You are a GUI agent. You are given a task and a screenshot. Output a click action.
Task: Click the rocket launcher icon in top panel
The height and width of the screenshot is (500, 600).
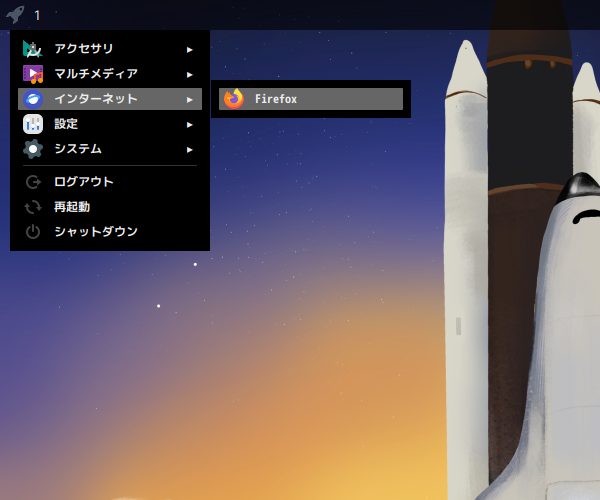[15, 15]
